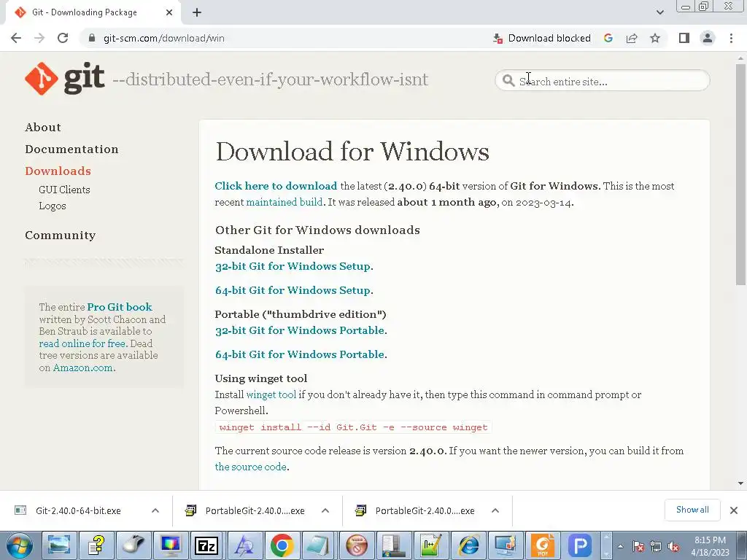Click the git logo
The image size is (747, 560).
65,79
